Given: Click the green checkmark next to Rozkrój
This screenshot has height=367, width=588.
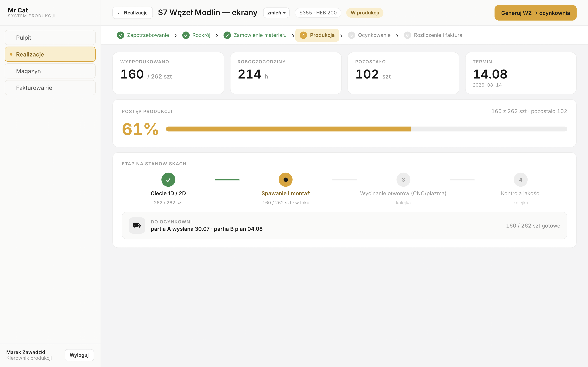Looking at the screenshot, I should 186,35.
